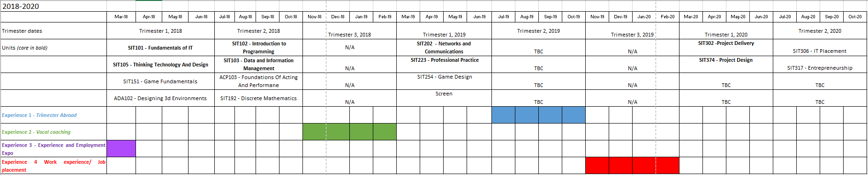The width and height of the screenshot is (868, 175).
Task: Select Experience 4 Work experience label
Action: click(x=53, y=166)
